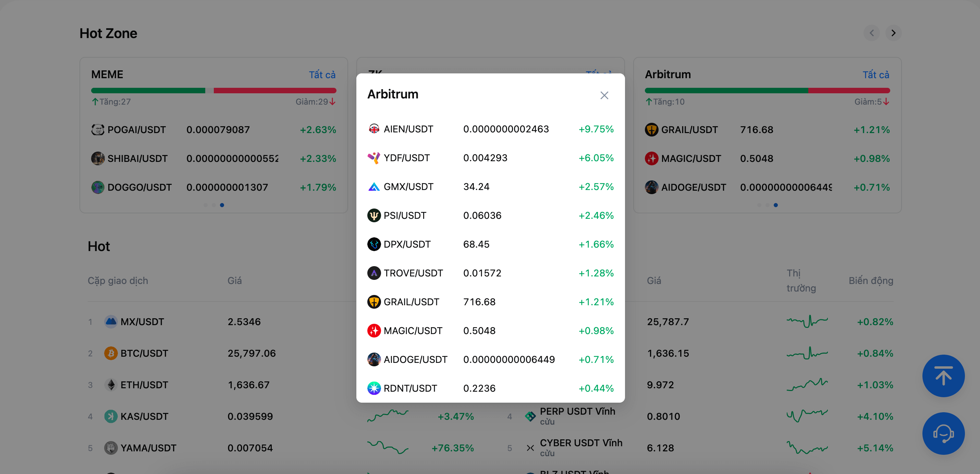The image size is (980, 474).
Task: Click the DOGGO/USDT coin icon
Action: coord(98,187)
